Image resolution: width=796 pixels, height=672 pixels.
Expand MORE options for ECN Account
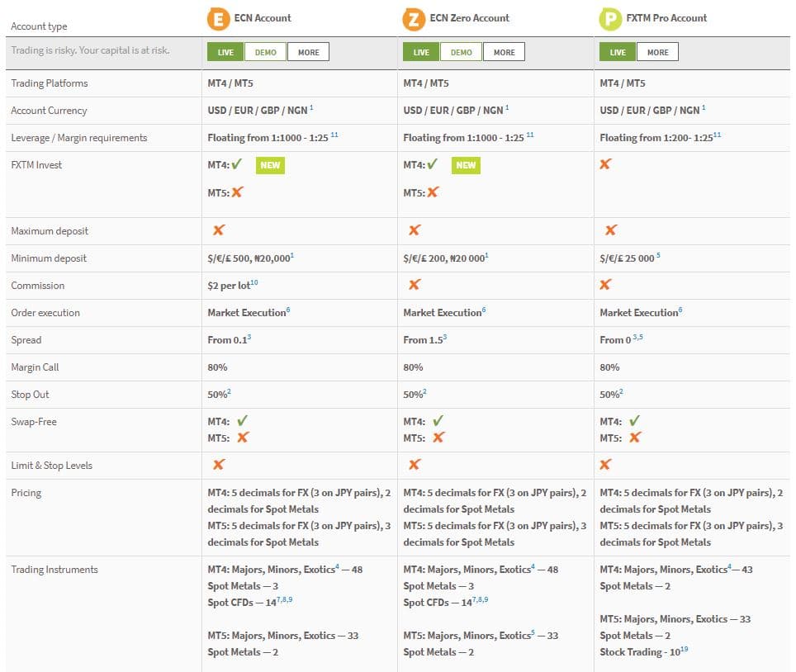coord(308,51)
